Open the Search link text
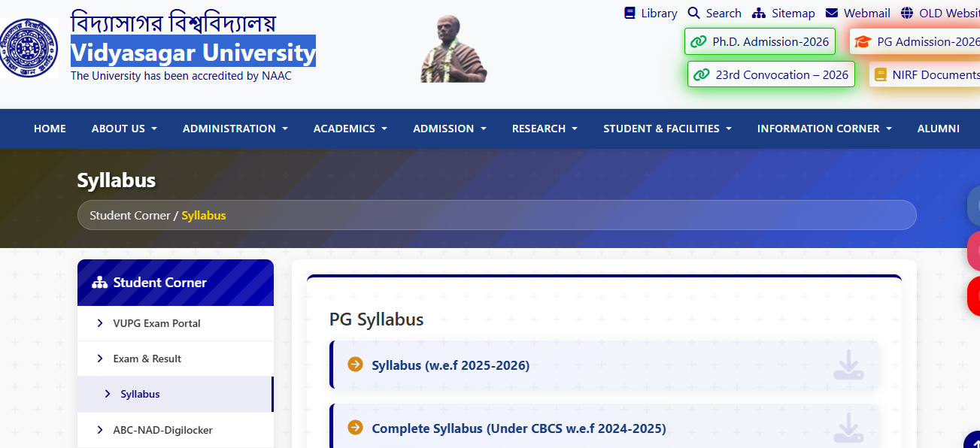The width and height of the screenshot is (980, 448). (x=724, y=13)
